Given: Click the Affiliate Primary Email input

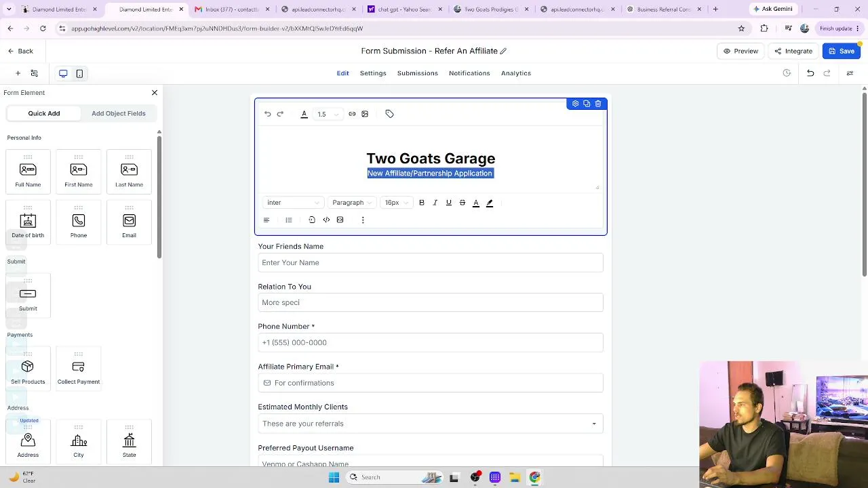Looking at the screenshot, I should pyautogui.click(x=431, y=383).
